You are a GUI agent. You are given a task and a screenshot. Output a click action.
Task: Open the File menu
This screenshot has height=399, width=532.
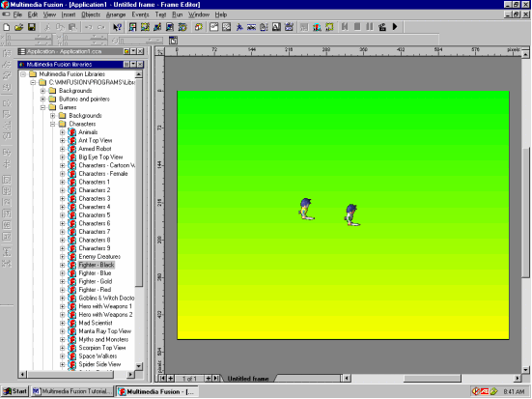17,14
